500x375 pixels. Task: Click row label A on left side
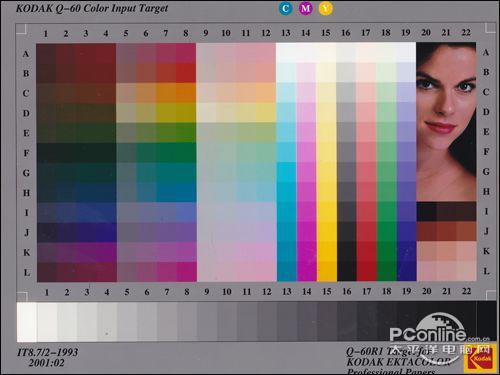pos(26,54)
